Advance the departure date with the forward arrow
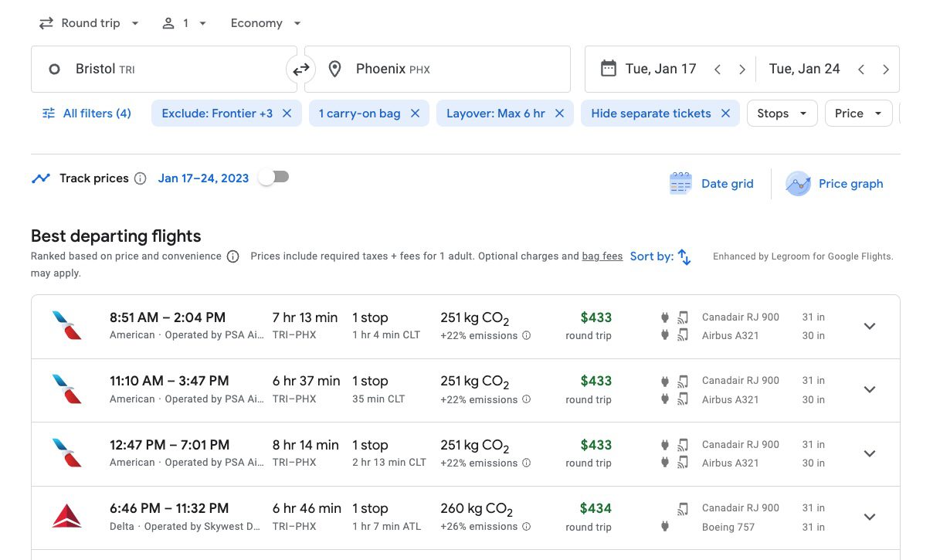This screenshot has width=940, height=560. (x=742, y=69)
